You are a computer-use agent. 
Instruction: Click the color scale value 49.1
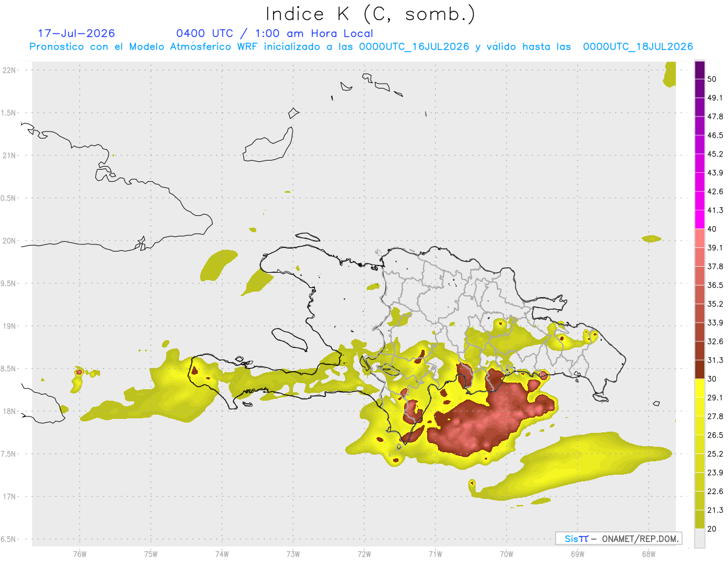click(x=715, y=98)
